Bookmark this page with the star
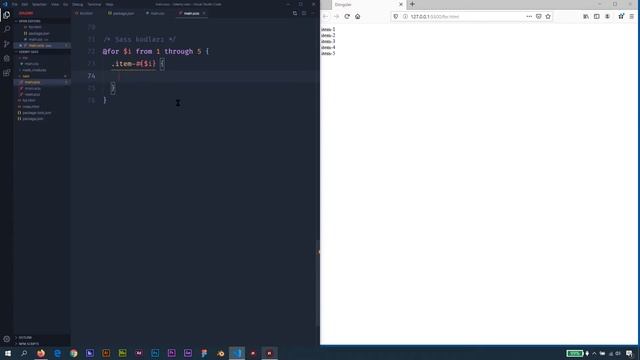The width and height of the screenshot is (640, 360). 548,16
